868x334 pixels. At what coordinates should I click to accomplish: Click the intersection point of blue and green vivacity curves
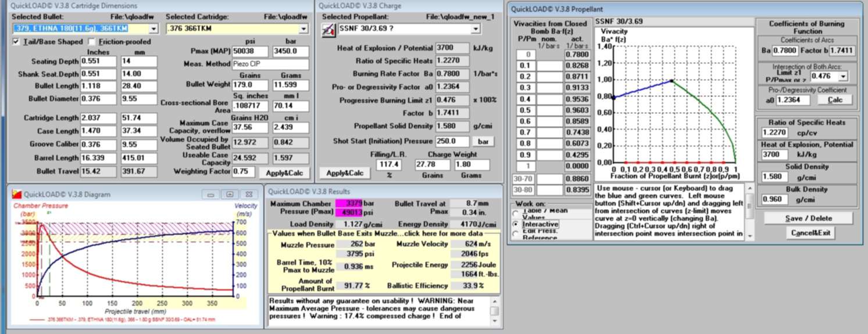(x=673, y=81)
